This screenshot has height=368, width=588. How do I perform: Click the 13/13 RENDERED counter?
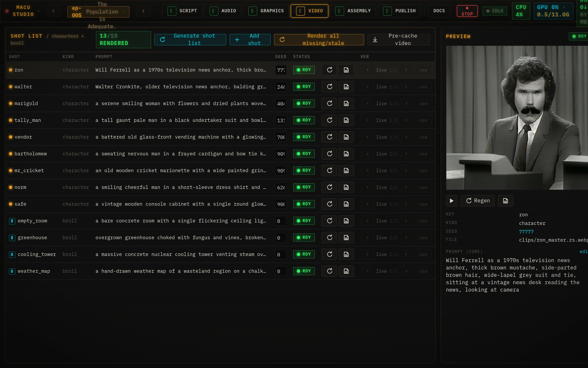124,39
